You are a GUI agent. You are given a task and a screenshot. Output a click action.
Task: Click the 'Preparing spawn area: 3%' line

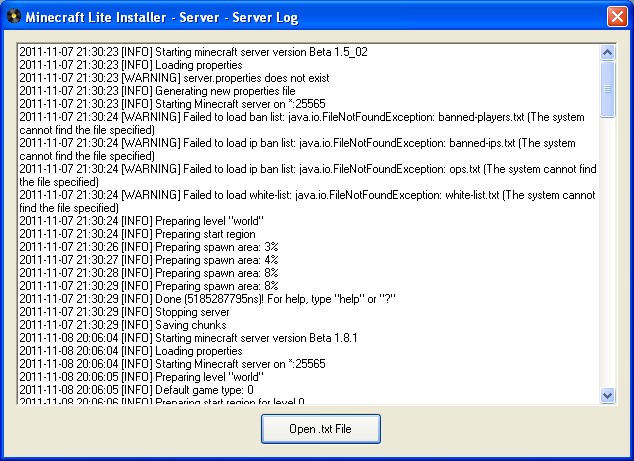pyautogui.click(x=149, y=247)
